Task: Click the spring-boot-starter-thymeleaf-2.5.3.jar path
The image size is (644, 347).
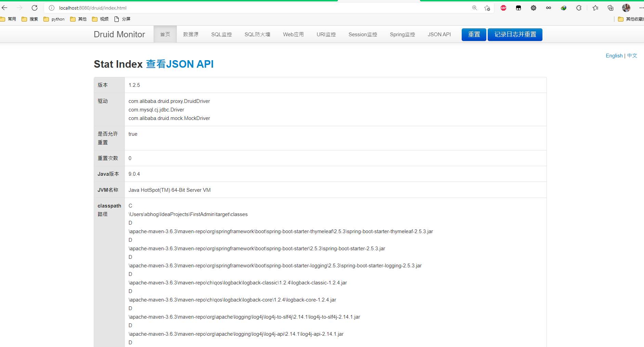Action: (x=281, y=231)
